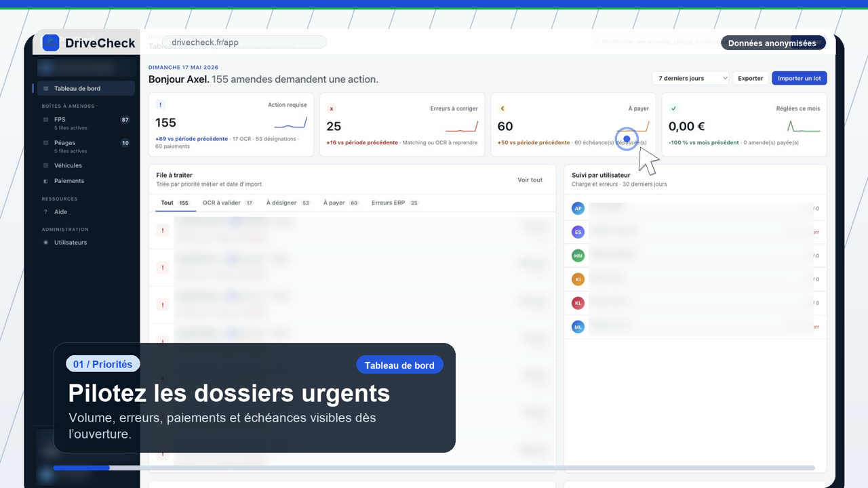Select the ML user avatar
The width and height of the screenshot is (868, 488).
[578, 327]
